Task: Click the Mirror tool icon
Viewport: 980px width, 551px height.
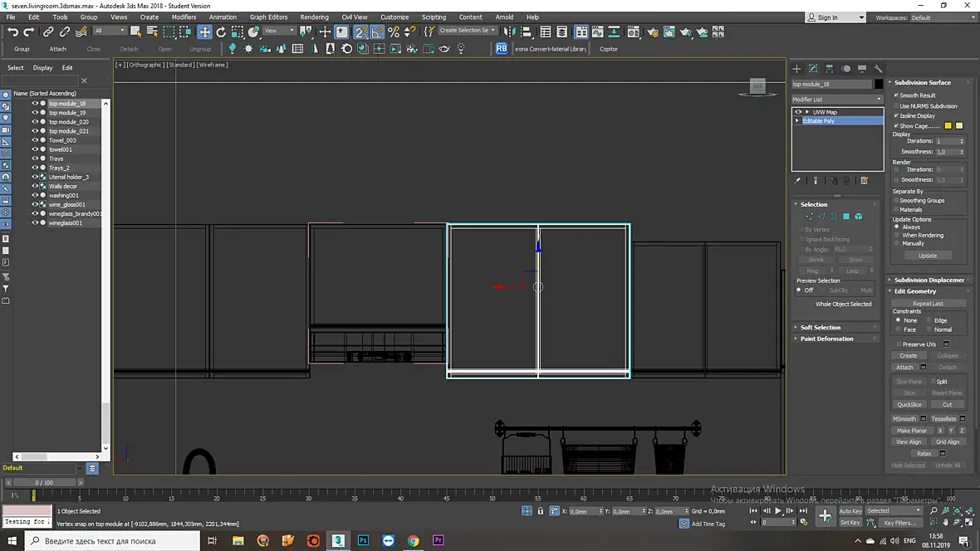Action: (x=510, y=32)
